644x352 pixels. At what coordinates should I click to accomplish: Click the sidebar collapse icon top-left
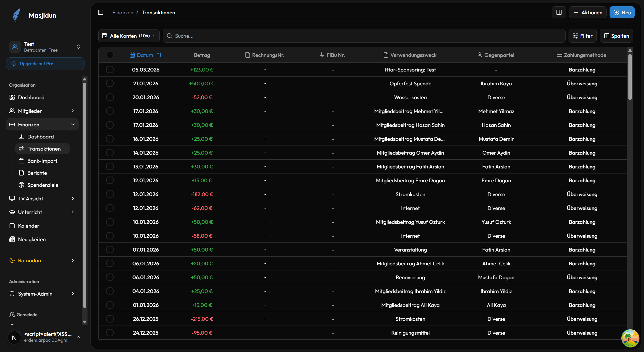(x=100, y=12)
